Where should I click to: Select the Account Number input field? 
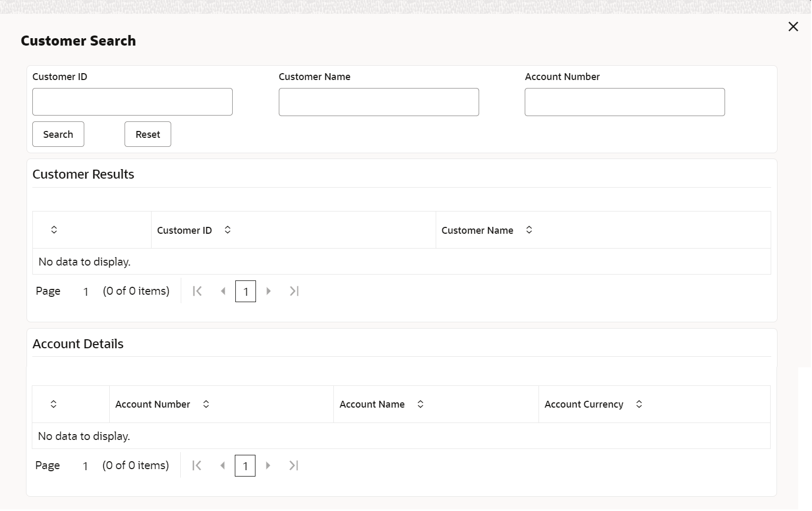pos(624,102)
